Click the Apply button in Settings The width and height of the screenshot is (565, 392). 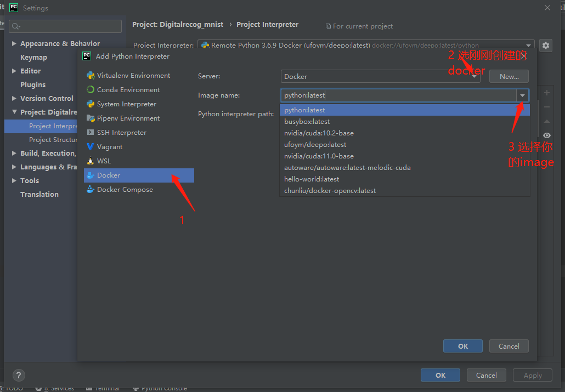click(x=533, y=376)
